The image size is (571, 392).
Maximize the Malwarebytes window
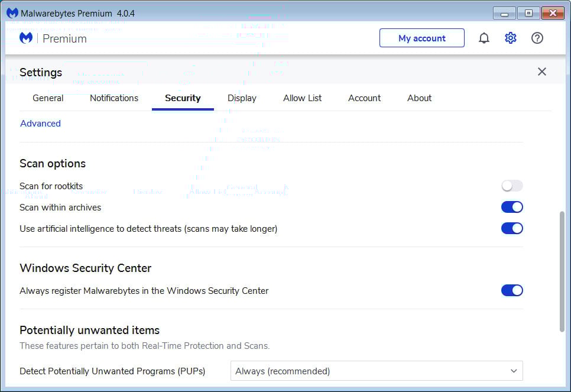tap(528, 14)
